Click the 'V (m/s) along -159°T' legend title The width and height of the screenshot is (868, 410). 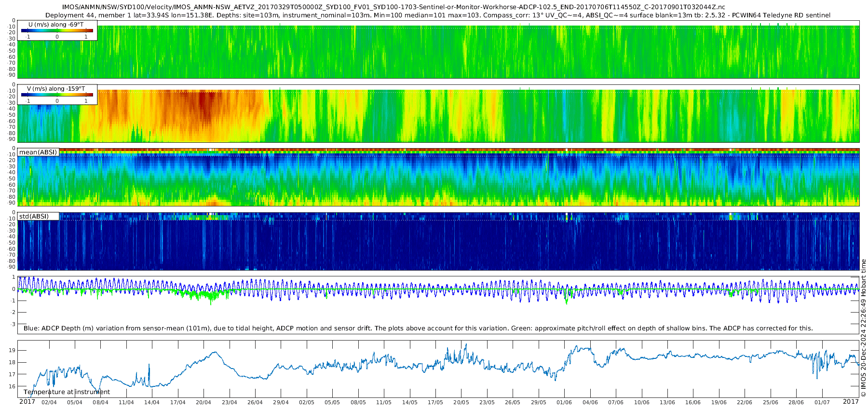(56, 89)
